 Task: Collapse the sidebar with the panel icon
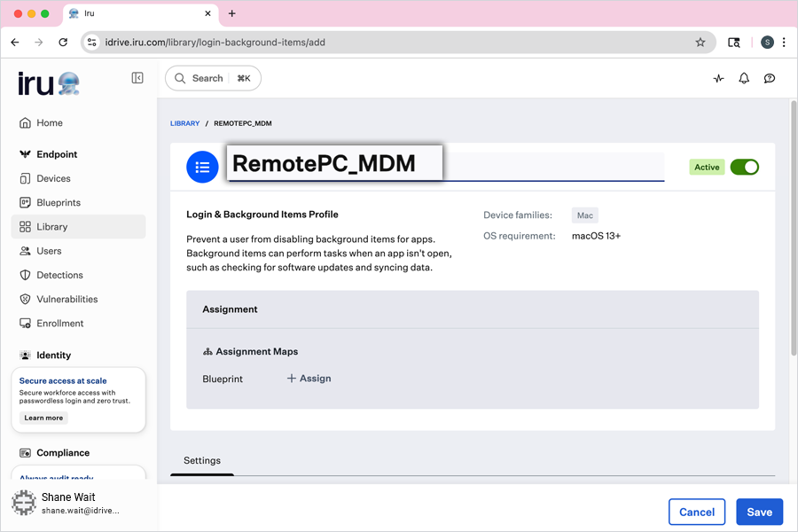[137, 77]
